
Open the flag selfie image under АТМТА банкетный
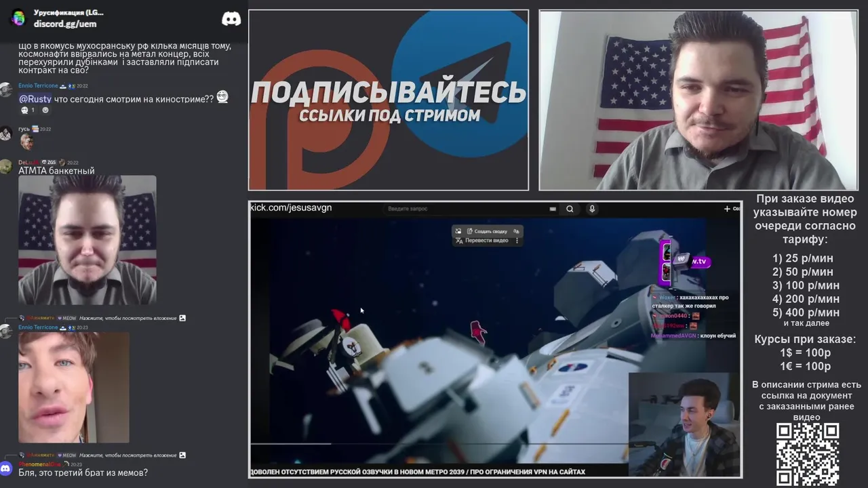[x=87, y=240]
